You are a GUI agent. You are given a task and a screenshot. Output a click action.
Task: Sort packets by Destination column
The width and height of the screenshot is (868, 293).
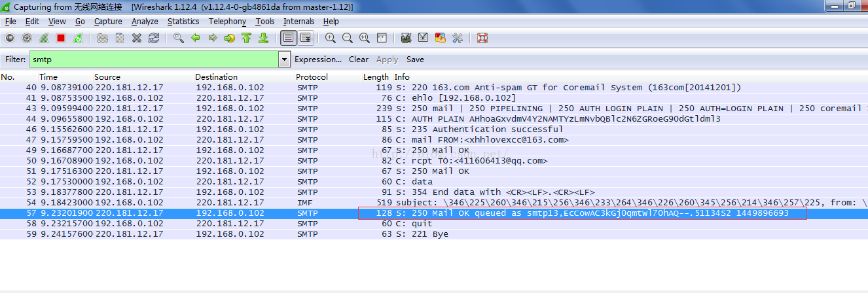(x=216, y=77)
